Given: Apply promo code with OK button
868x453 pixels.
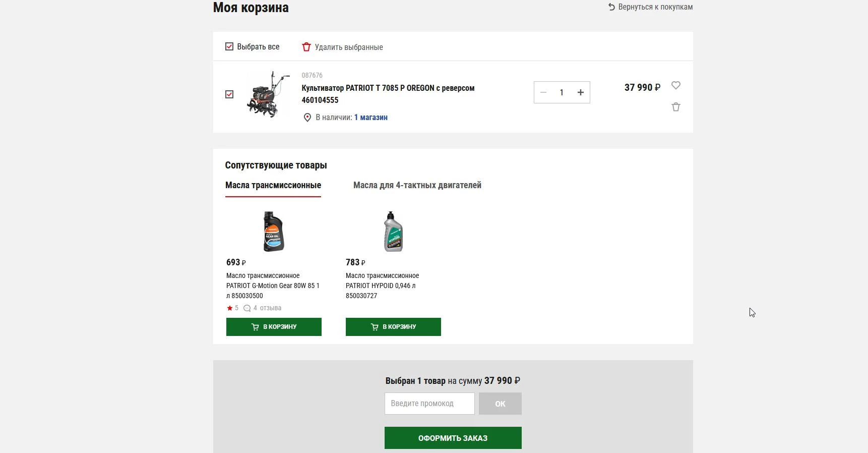Looking at the screenshot, I should 500,404.
